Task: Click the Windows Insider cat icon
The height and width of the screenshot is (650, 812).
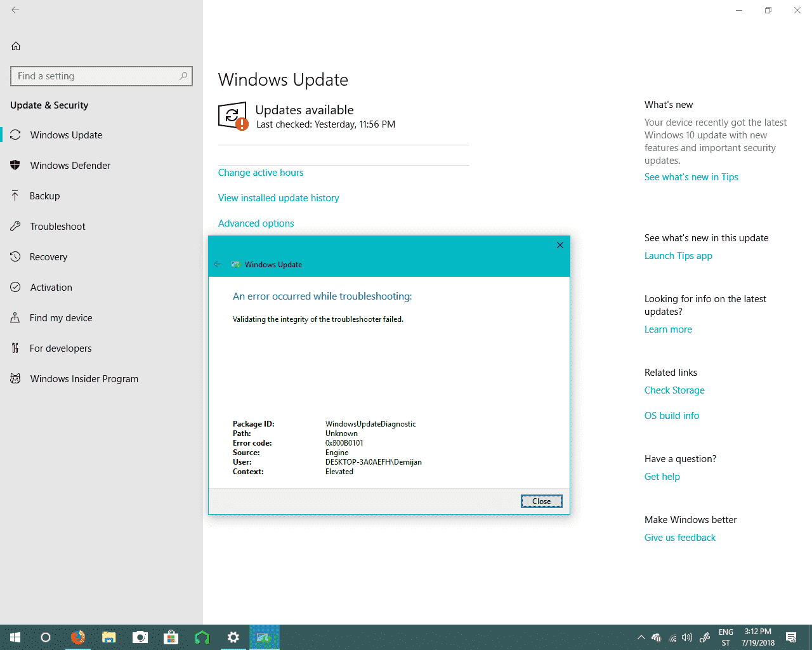Action: click(x=15, y=378)
